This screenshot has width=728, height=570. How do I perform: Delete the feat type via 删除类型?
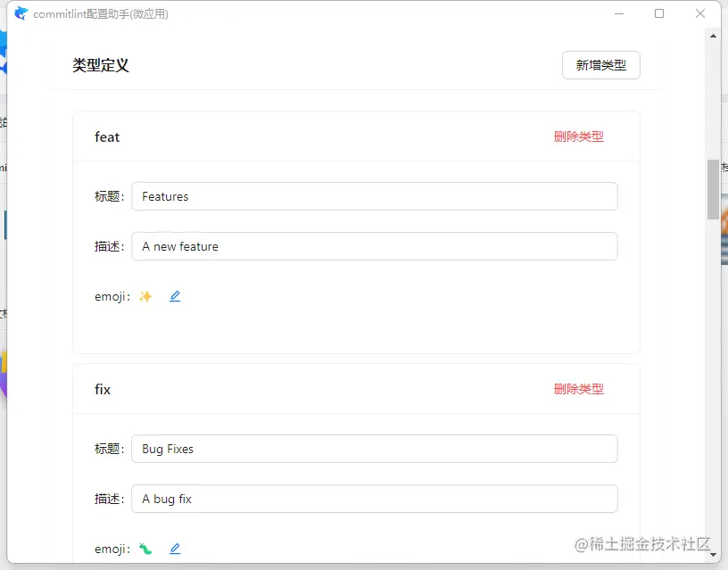pyautogui.click(x=578, y=136)
